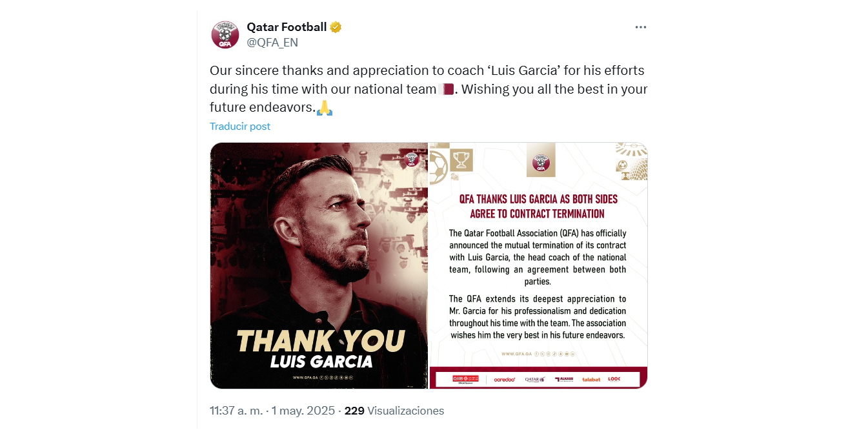
Task: Open the Qatar Football display name link
Action: pyautogui.click(x=287, y=27)
